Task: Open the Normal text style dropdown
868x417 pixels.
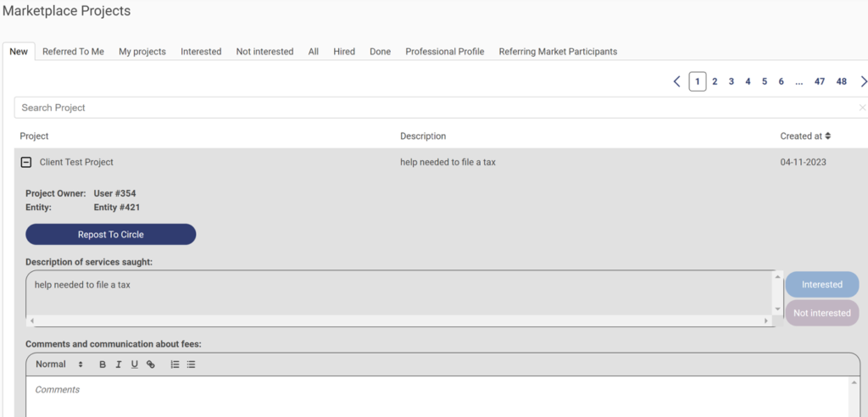Action: (59, 364)
